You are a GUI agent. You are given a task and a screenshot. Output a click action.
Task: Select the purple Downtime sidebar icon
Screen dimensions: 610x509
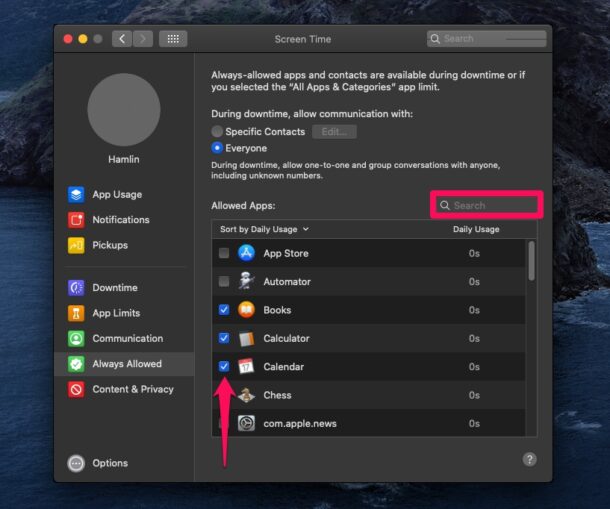(x=76, y=288)
